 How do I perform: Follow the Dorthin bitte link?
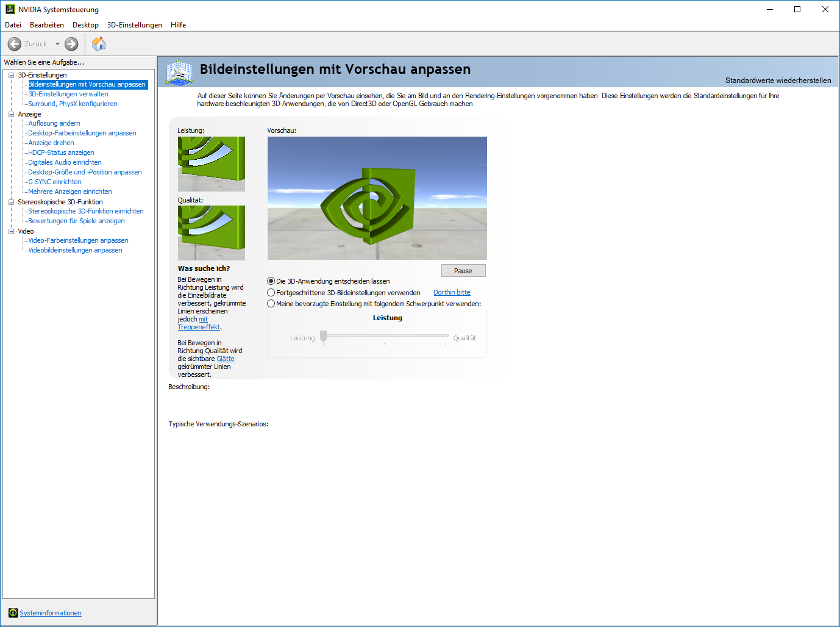coord(452,292)
